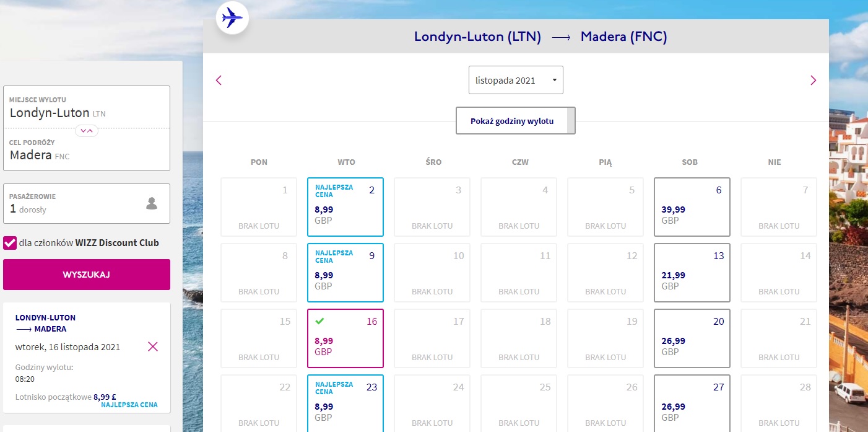This screenshot has height=432, width=868.
Task: Swap departure and destination airports
Action: 87,130
